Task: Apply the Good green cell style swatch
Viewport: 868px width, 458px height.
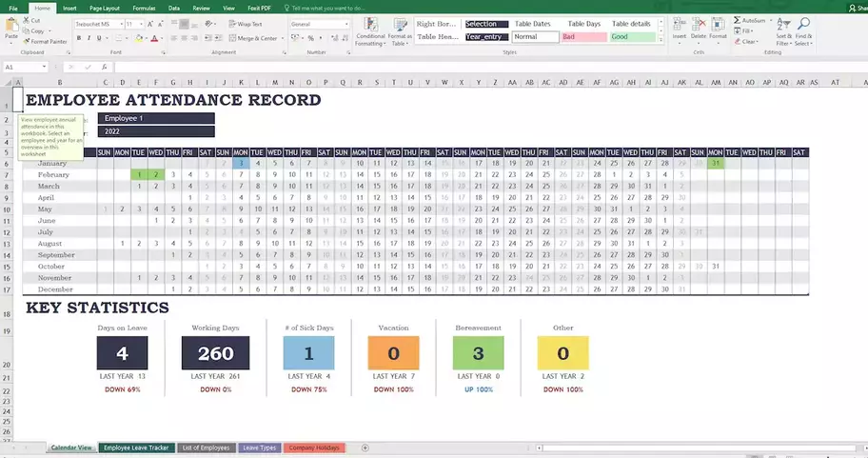Action: pyautogui.click(x=631, y=37)
